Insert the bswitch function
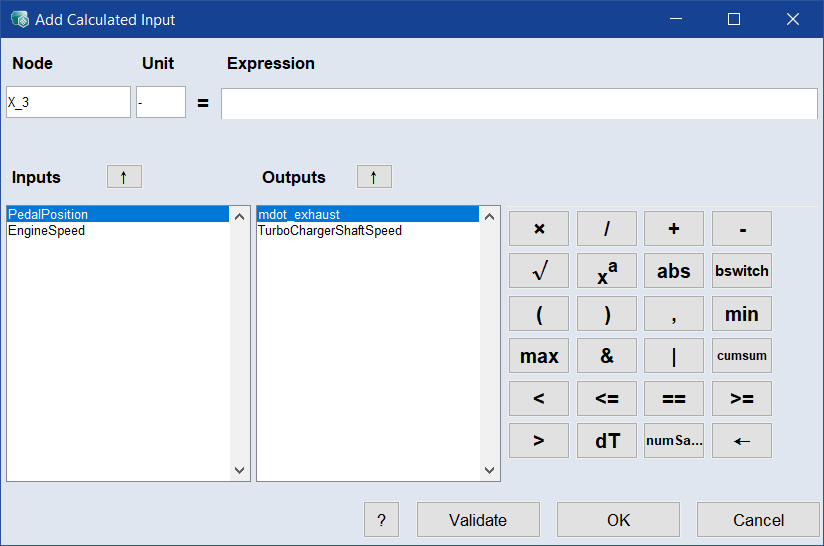The image size is (824, 546). [741, 271]
